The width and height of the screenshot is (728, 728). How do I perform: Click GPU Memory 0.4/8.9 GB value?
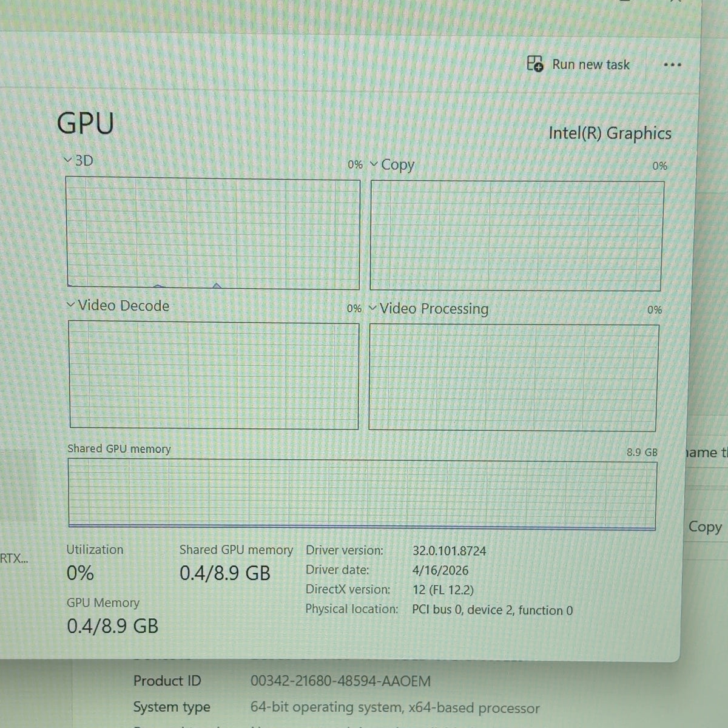tap(113, 625)
